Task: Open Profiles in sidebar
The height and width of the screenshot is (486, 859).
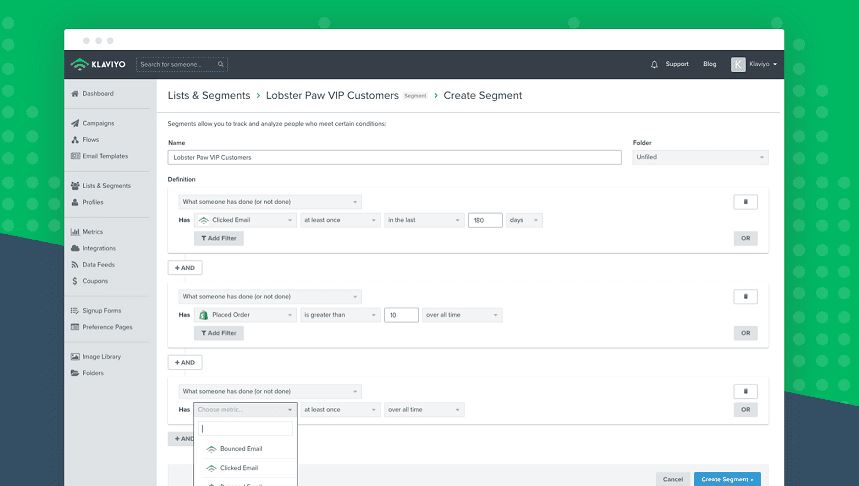Action: [x=93, y=202]
